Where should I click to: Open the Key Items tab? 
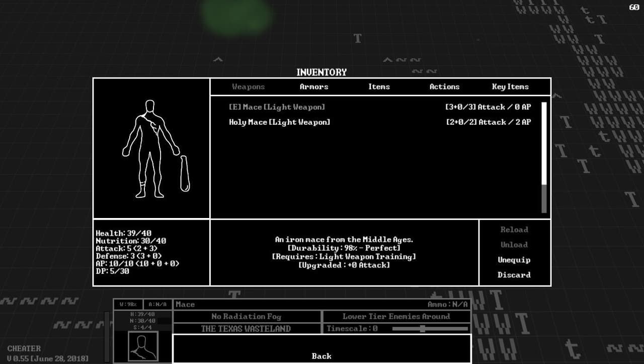510,87
